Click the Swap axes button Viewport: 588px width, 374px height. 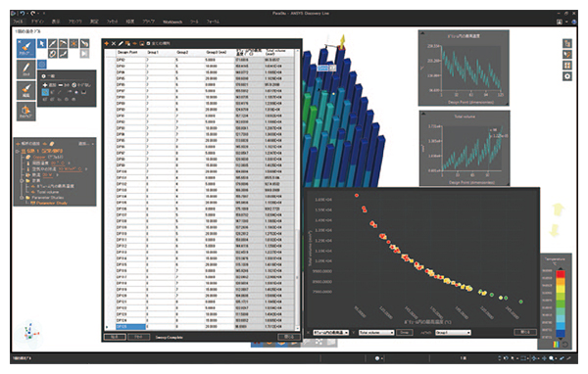404,333
